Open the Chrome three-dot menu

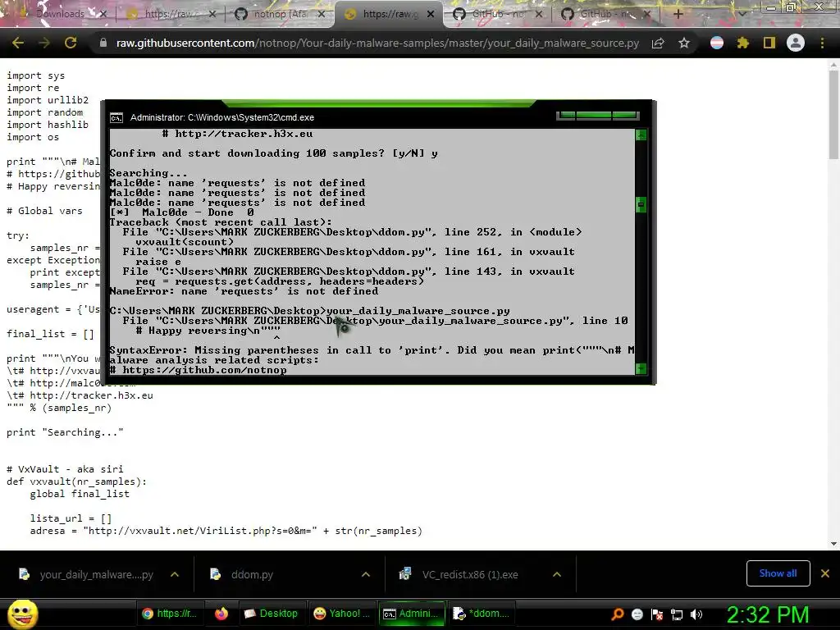click(x=822, y=43)
